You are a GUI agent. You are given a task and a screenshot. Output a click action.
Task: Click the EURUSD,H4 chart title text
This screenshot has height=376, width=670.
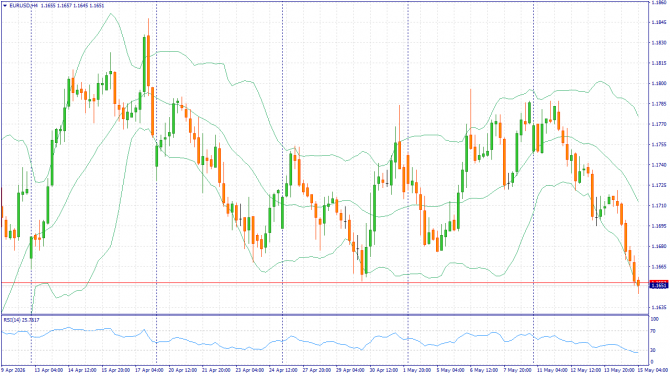24,6
